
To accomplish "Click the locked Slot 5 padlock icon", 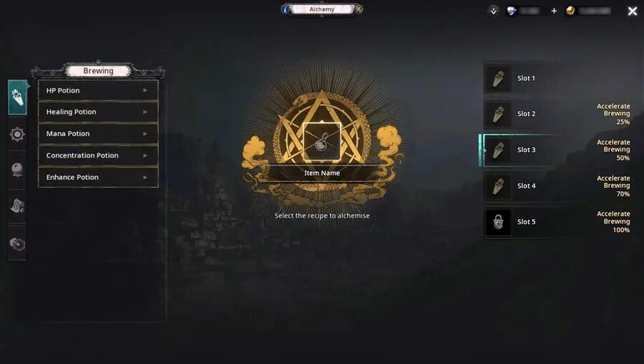I will [498, 222].
